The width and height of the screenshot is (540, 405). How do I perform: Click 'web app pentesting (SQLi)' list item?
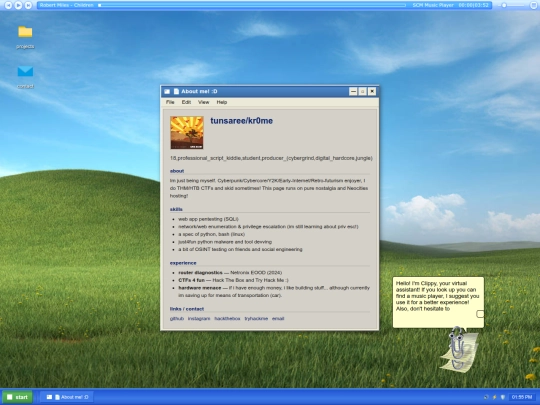coord(208,219)
